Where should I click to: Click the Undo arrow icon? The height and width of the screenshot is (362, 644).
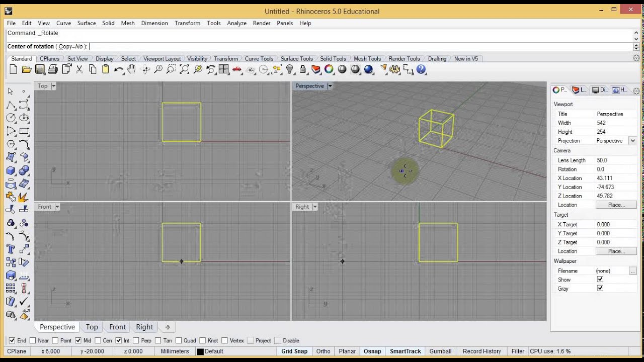pos(118,69)
